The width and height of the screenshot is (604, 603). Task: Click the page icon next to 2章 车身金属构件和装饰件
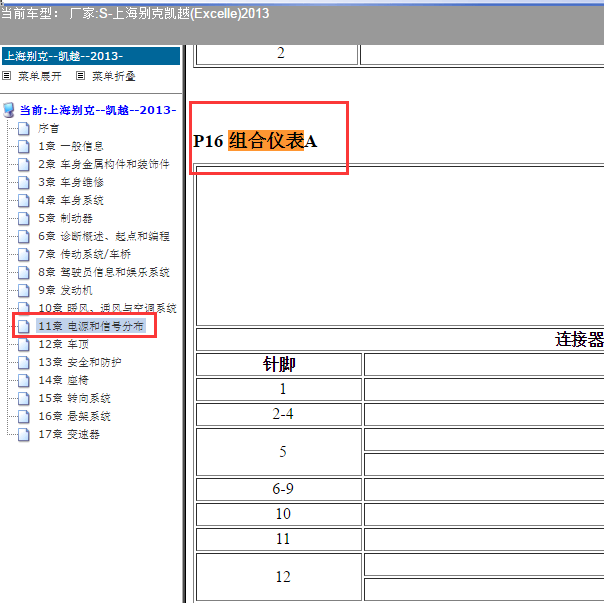coord(23,165)
